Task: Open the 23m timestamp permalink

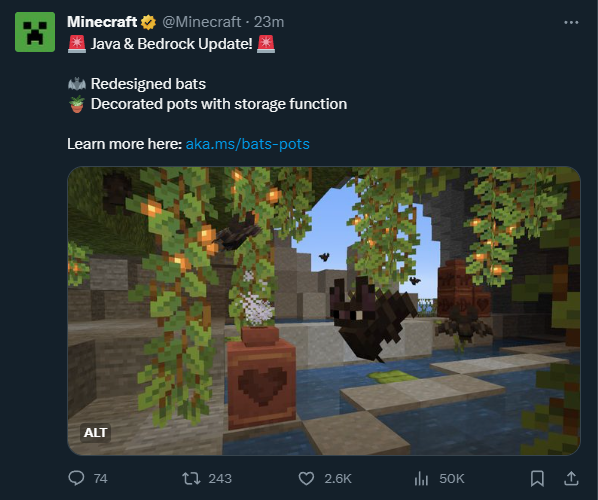Action: tap(269, 22)
